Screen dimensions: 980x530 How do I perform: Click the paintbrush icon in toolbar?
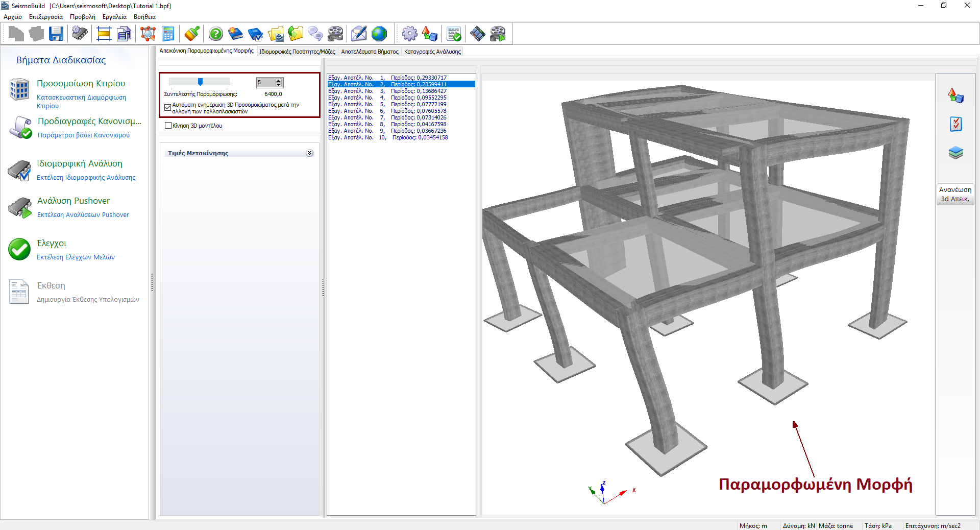click(192, 34)
